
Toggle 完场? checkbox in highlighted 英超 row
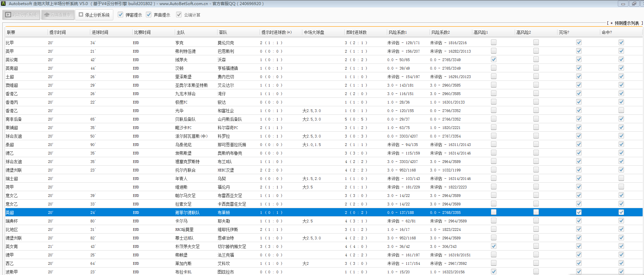(x=579, y=212)
